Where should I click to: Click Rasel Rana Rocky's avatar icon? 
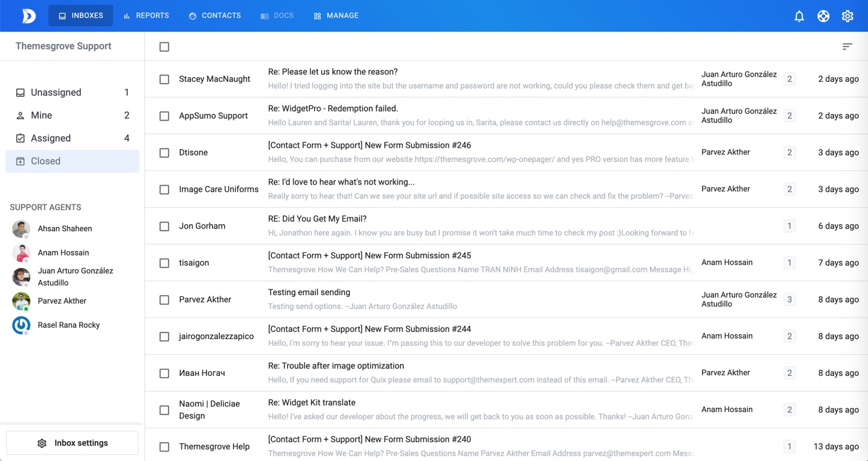[21, 325]
